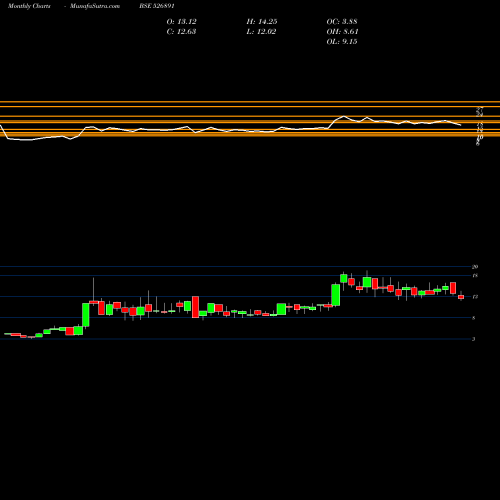Click the last red candle on the chart
This screenshot has width=500, height=500.
pos(461,297)
